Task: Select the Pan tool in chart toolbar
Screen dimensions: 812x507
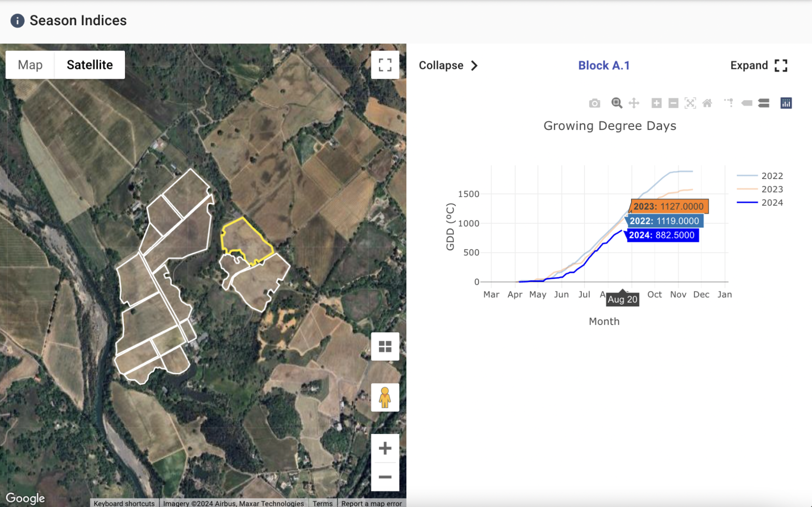Action: (634, 103)
